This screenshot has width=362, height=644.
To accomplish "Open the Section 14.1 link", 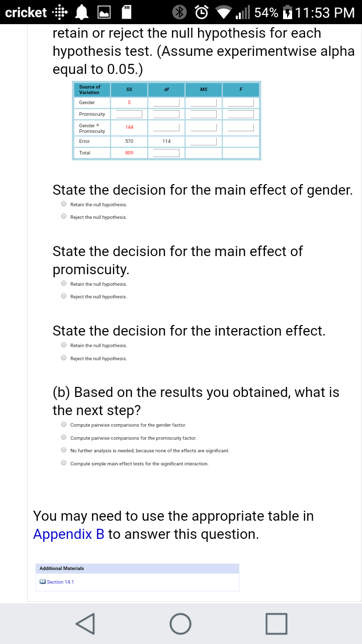I will coord(60,582).
